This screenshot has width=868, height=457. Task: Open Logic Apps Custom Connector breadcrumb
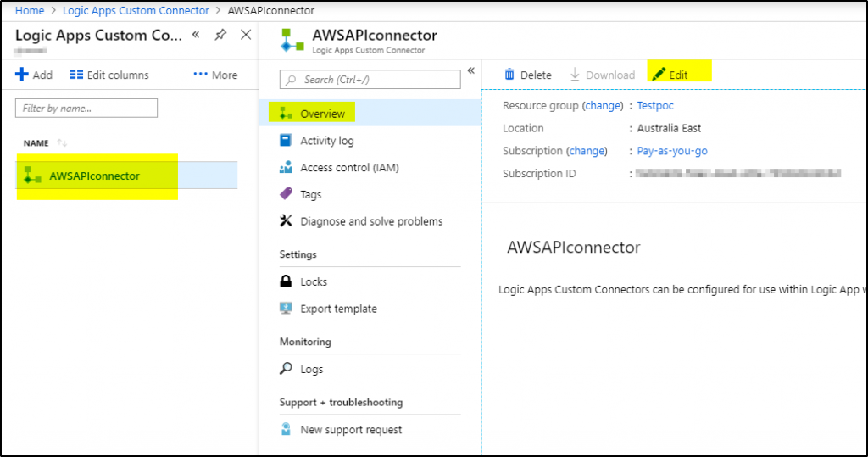(136, 10)
